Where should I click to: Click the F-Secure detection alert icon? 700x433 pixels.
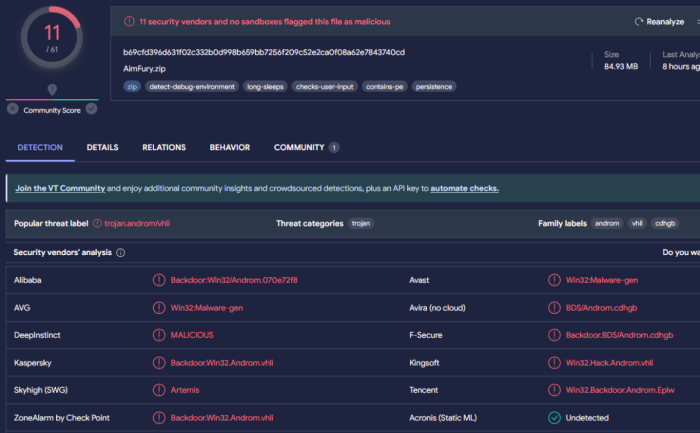[554, 335]
